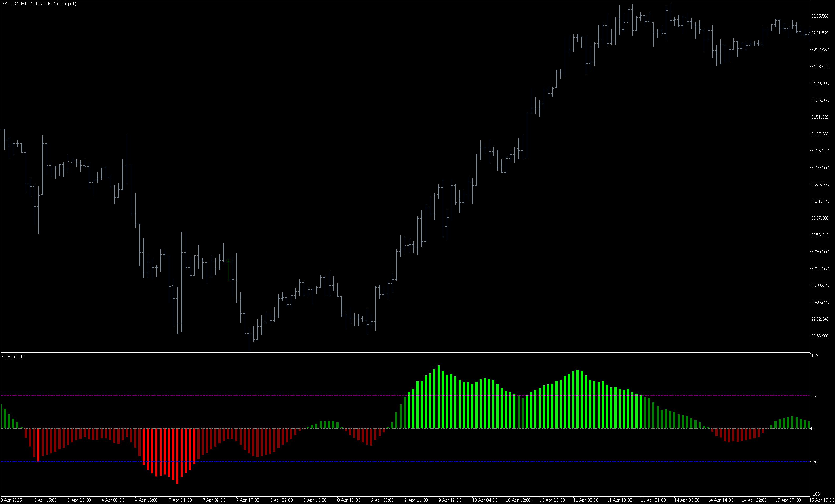Click the time label 3 Apr 2025

pos(11,500)
